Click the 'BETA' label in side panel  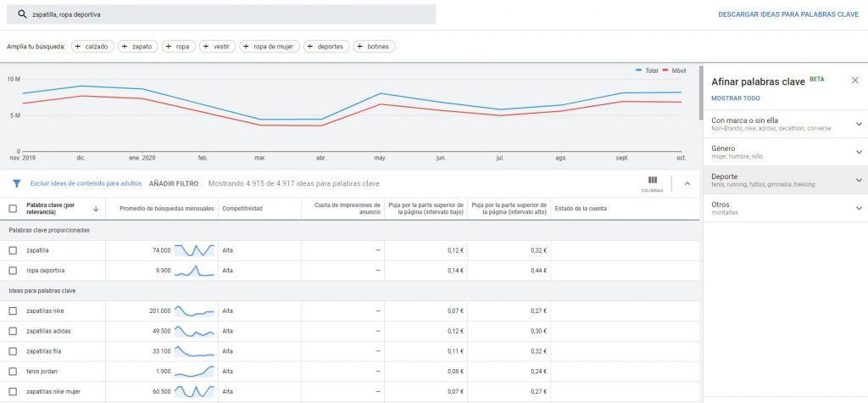[817, 79]
